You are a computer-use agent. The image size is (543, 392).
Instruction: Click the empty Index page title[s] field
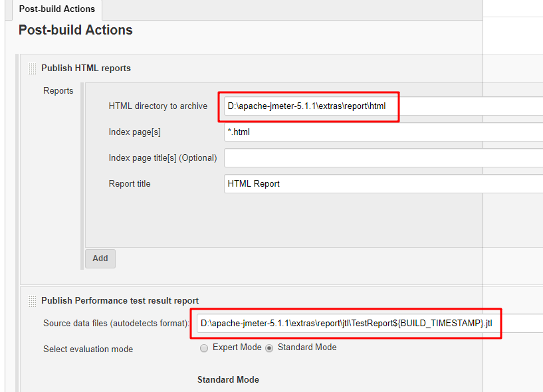383,158
